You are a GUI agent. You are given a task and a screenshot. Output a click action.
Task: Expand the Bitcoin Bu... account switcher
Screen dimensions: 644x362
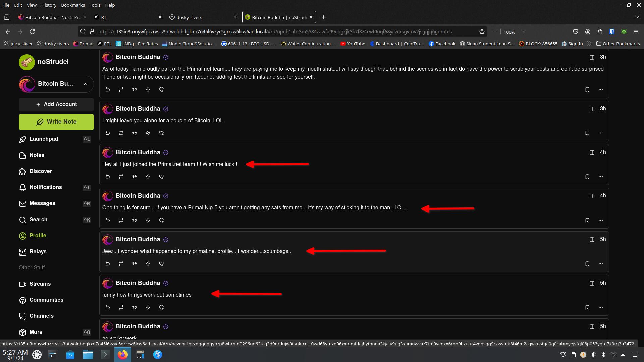pos(56,84)
